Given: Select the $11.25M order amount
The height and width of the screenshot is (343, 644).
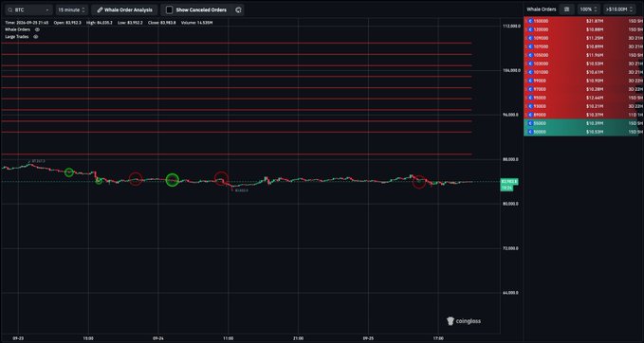Looking at the screenshot, I should point(594,38).
